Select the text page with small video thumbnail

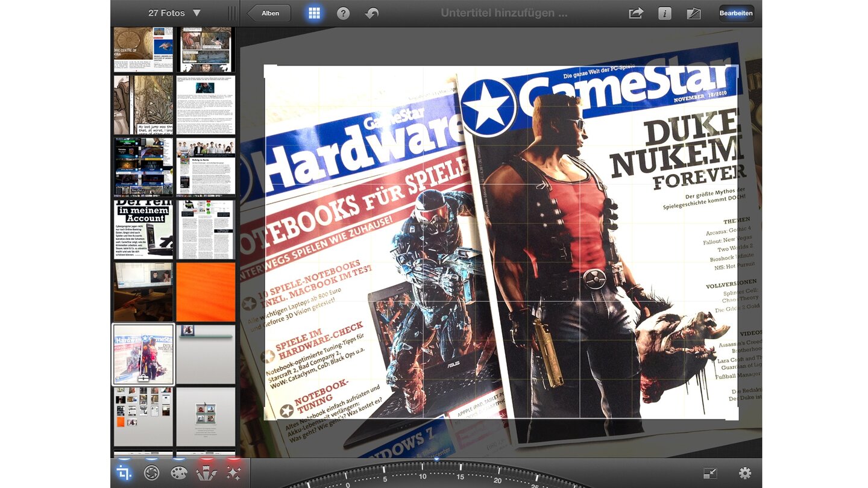coord(206,105)
